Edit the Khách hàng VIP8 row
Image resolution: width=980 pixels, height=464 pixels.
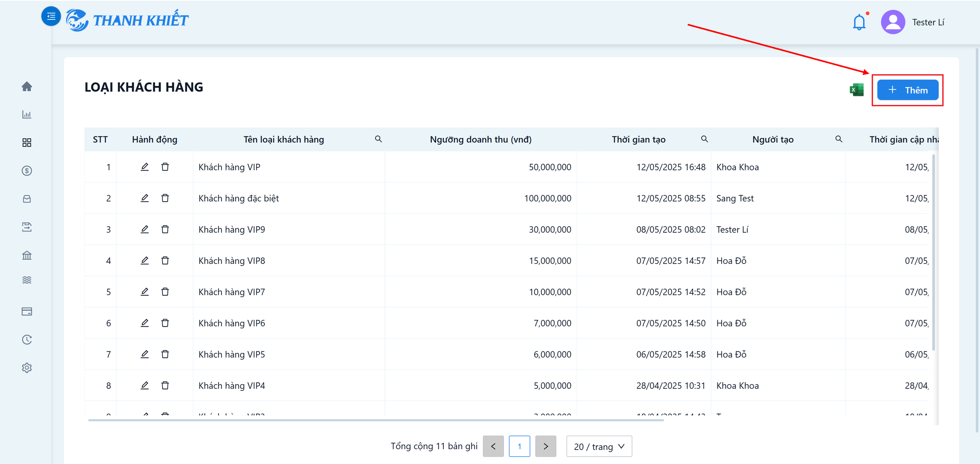click(145, 260)
